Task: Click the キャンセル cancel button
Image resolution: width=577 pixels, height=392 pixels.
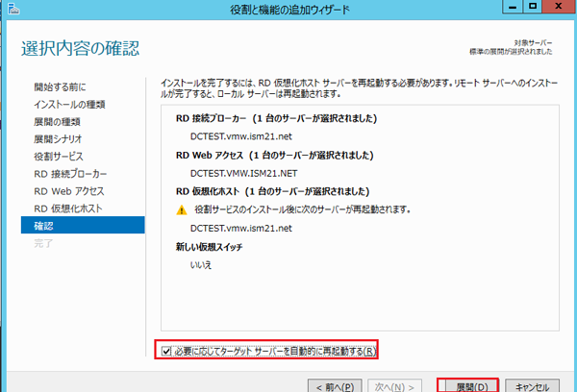Action: tap(531, 384)
